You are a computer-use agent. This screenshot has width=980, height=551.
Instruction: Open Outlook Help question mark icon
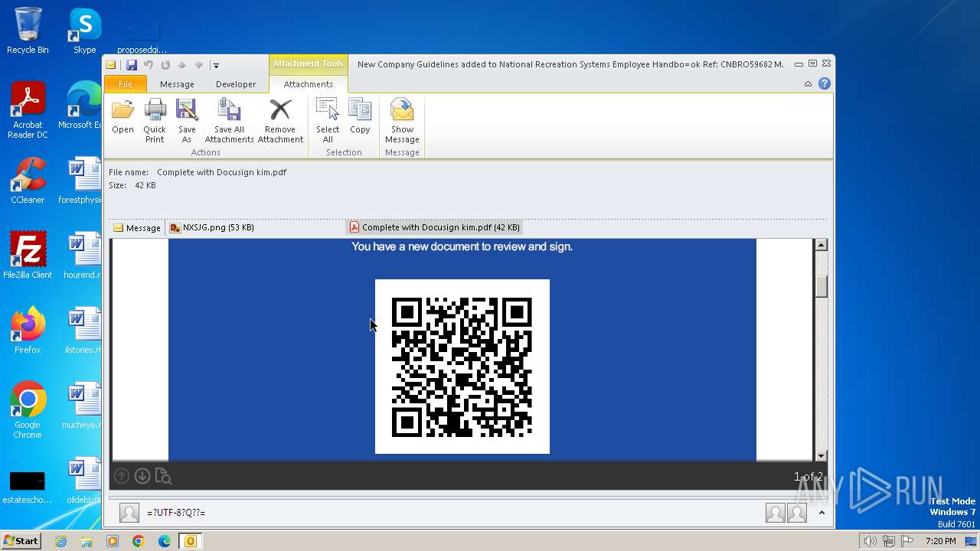pos(825,83)
